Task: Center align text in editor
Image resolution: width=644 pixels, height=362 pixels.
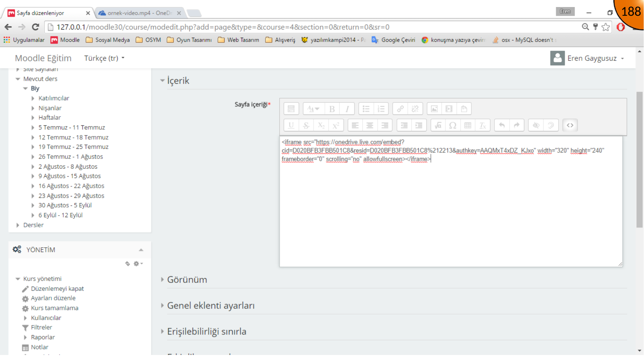Action: pyautogui.click(x=370, y=125)
